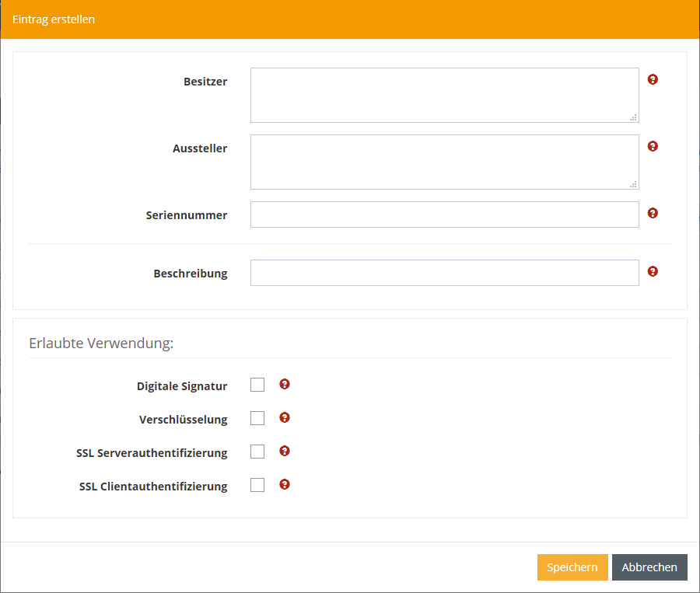The width and height of the screenshot is (700, 593).
Task: Click into the Beschreibung input field
Action: pos(444,273)
